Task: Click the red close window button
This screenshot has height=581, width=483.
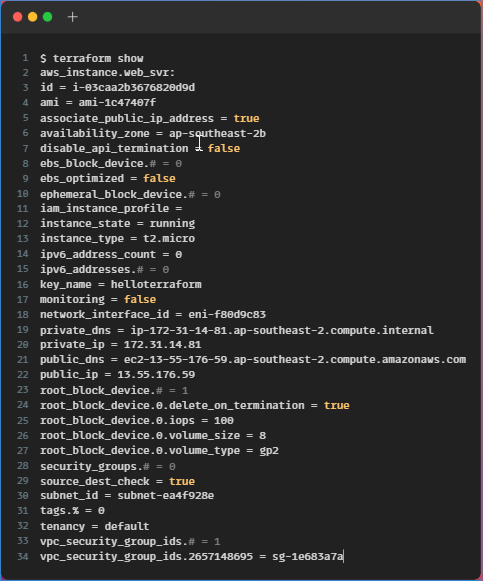Action: point(17,17)
